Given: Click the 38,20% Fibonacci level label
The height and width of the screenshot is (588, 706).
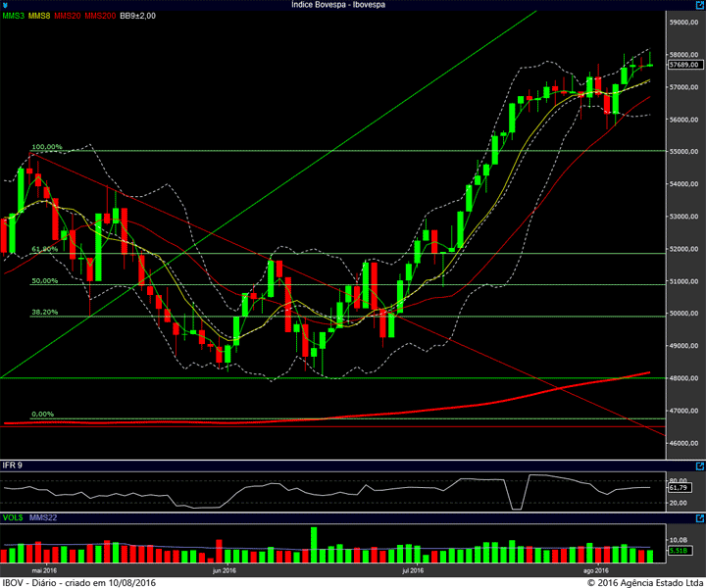Looking at the screenshot, I should click(44, 312).
